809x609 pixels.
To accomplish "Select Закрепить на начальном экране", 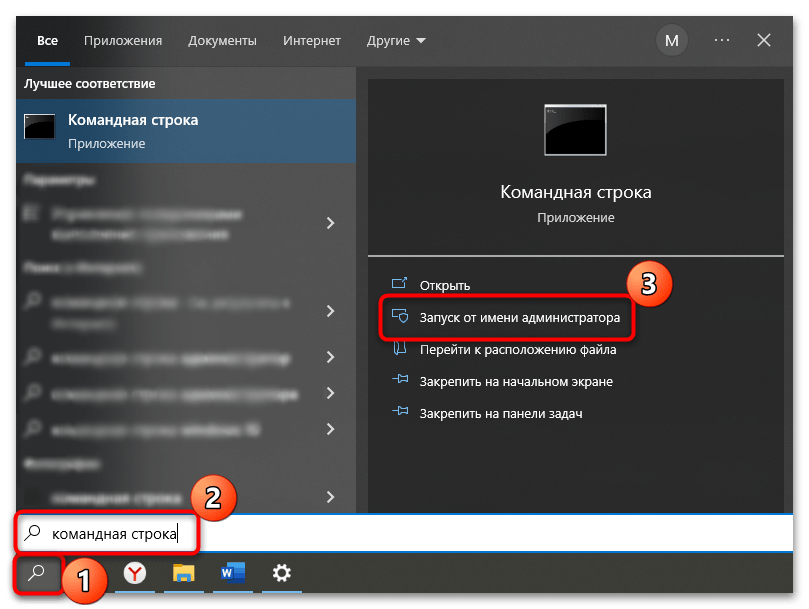I will pos(516,381).
